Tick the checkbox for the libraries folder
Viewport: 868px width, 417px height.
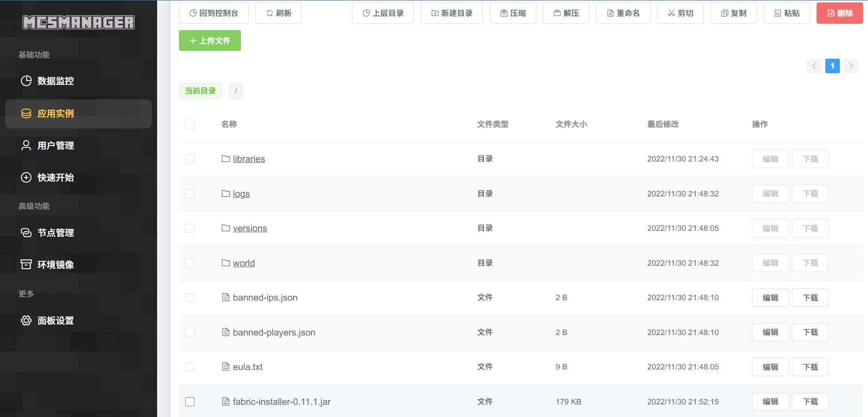[x=190, y=159]
